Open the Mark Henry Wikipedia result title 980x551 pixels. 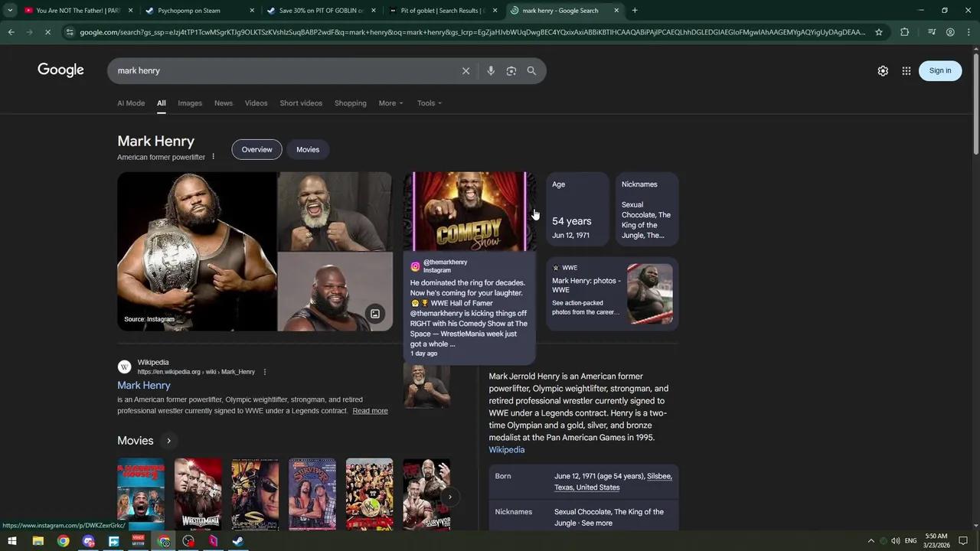pyautogui.click(x=144, y=386)
